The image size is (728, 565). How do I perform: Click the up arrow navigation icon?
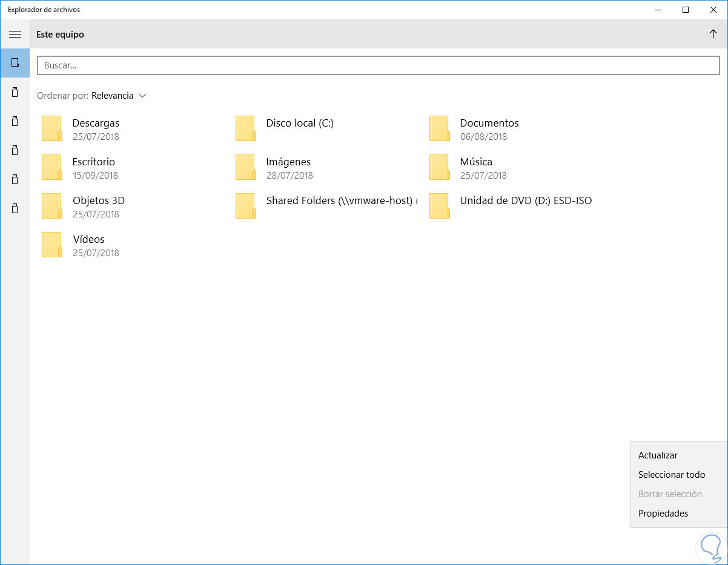click(713, 35)
